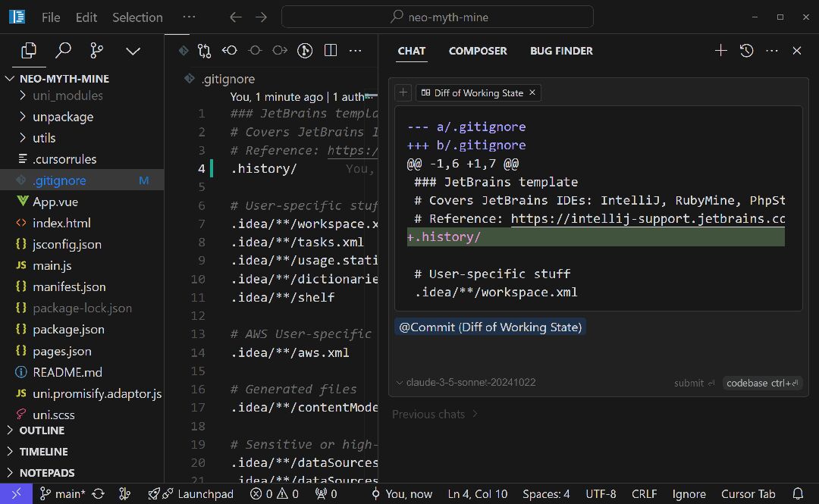Click the sync changes icon beside main branch
The width and height of the screenshot is (819, 504).
tap(98, 493)
